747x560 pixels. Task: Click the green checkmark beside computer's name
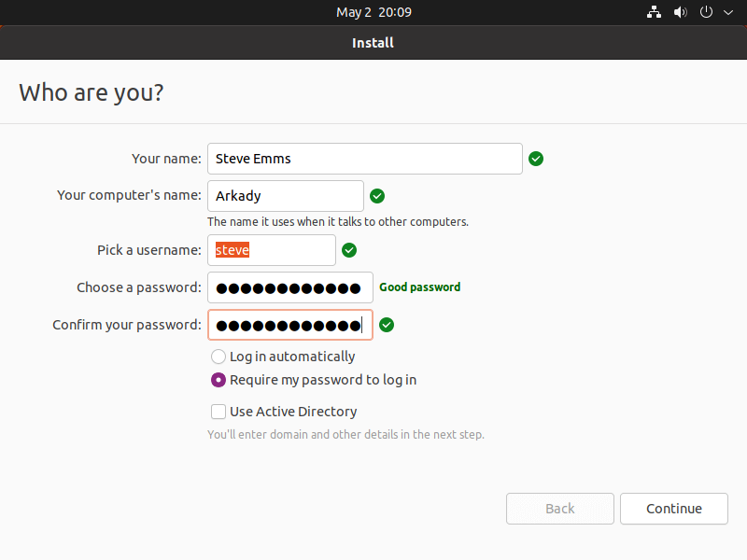click(x=377, y=196)
